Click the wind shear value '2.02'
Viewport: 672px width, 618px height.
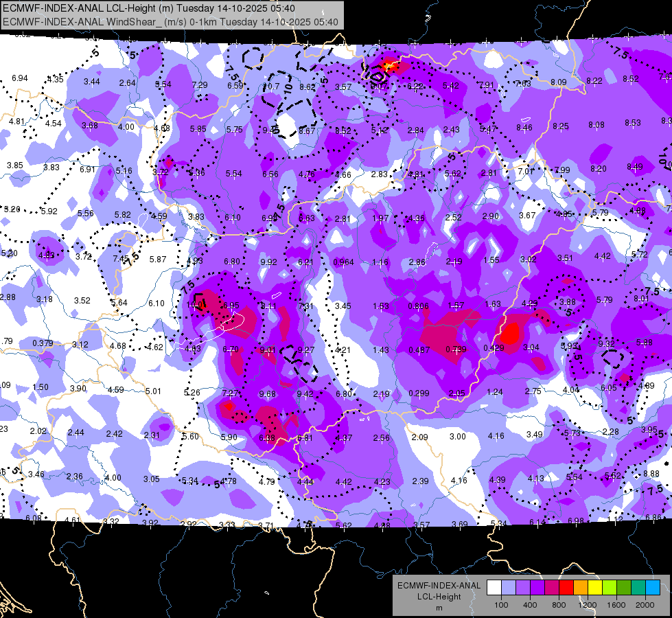pyautogui.click(x=38, y=431)
